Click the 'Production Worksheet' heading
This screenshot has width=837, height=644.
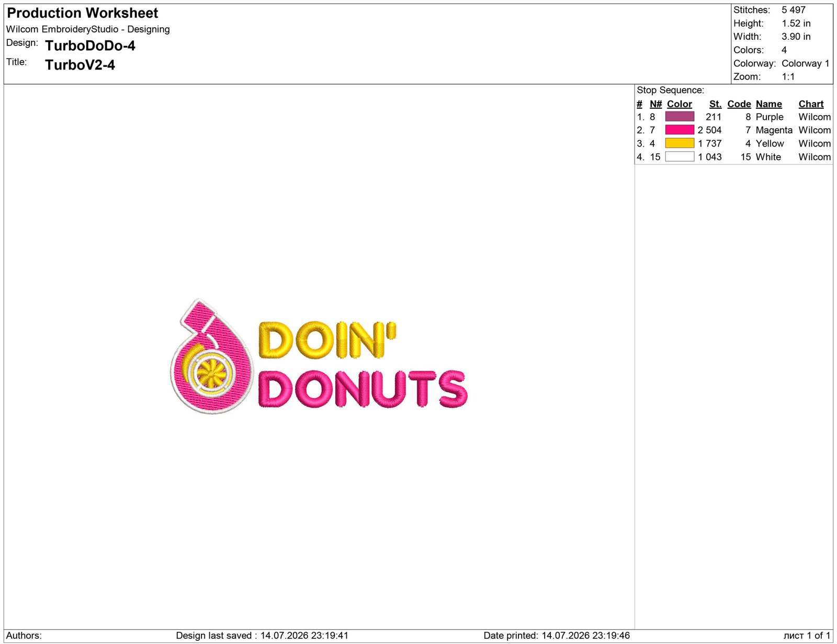tap(83, 13)
